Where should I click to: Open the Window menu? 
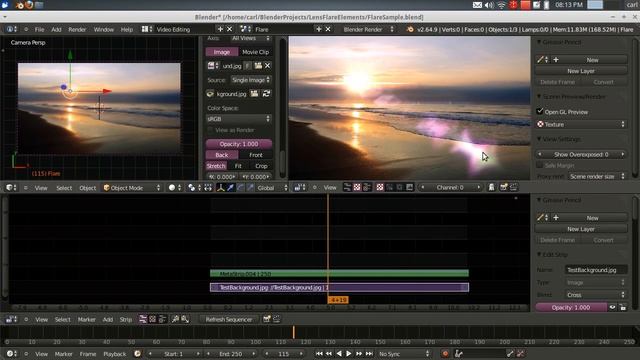click(x=104, y=29)
